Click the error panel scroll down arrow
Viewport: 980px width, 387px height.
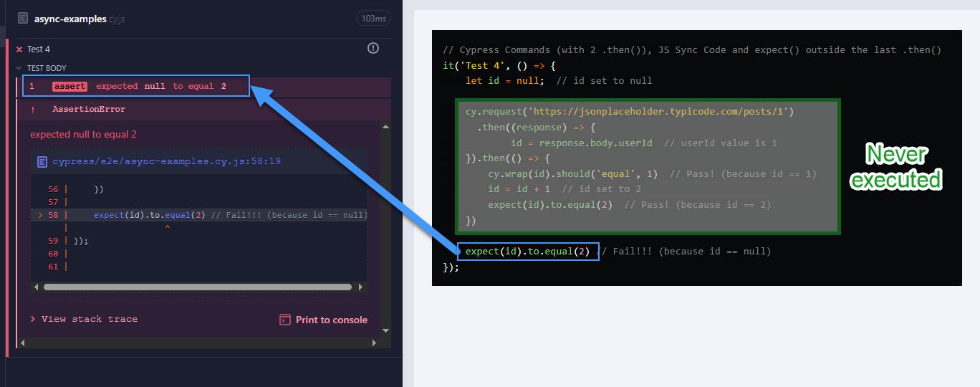pyautogui.click(x=386, y=330)
